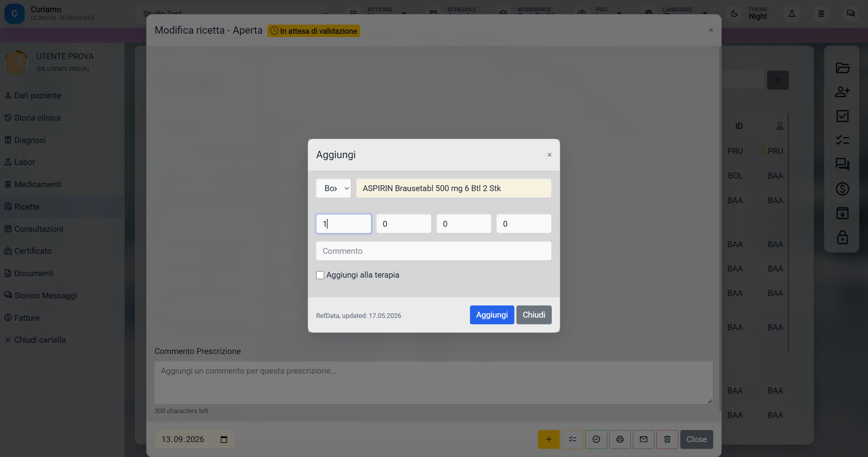
Task: Click the lab flask icon in top bar
Action: point(792,13)
